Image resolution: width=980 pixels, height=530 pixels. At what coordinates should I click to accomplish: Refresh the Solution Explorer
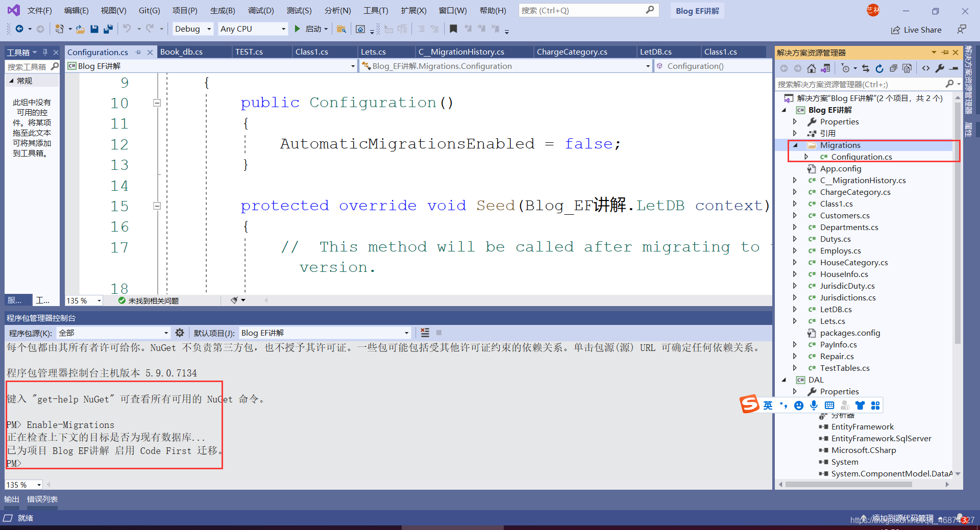coord(879,68)
